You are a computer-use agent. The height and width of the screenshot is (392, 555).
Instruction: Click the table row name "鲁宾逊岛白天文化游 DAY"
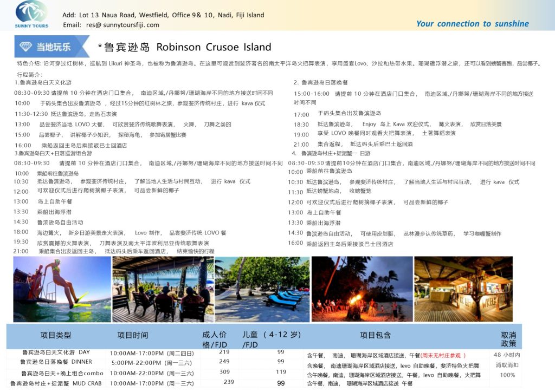(56, 352)
